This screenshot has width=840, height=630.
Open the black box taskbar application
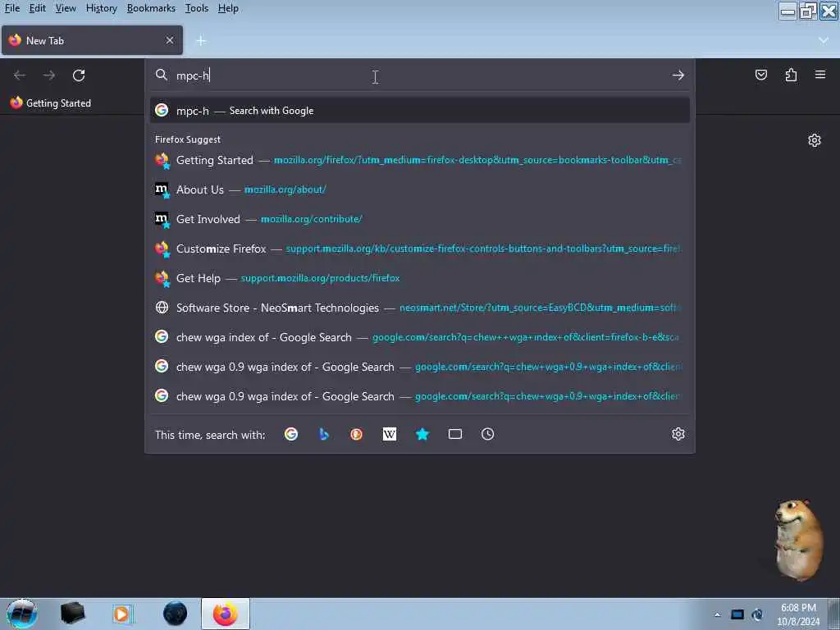click(x=73, y=614)
